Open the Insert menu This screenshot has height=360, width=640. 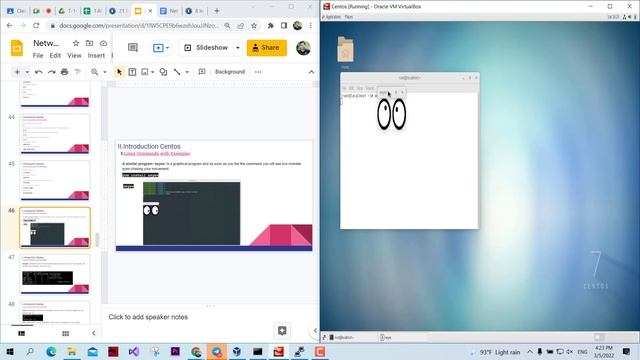point(96,56)
